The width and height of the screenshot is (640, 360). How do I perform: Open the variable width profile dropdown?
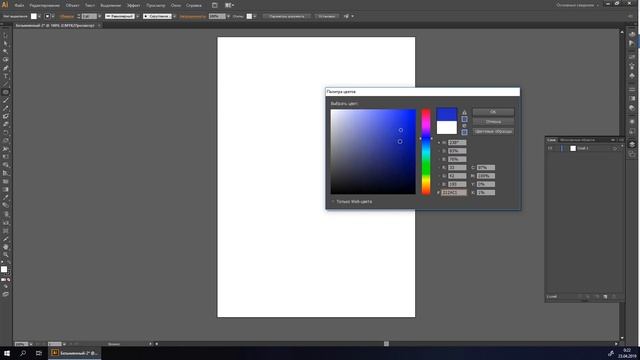138,16
